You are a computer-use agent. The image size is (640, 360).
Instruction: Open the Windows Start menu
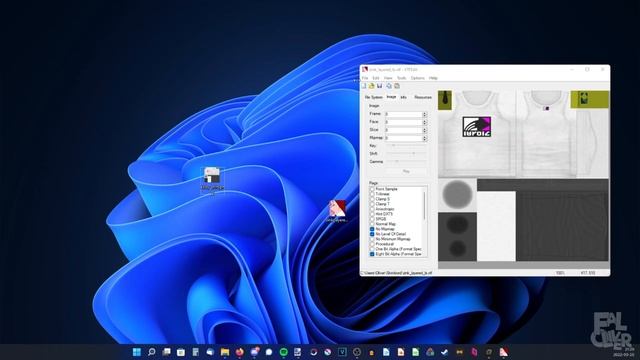(x=137, y=352)
